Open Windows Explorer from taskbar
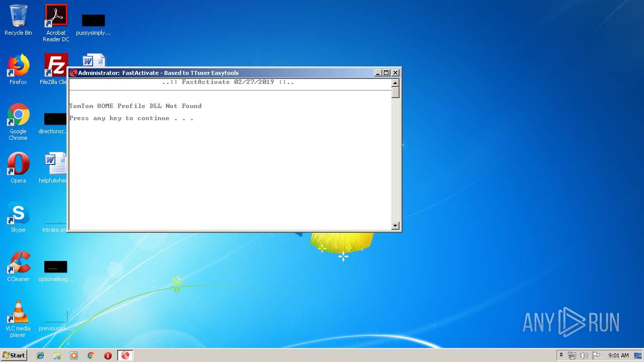This screenshot has height=362, width=644. tap(57, 355)
